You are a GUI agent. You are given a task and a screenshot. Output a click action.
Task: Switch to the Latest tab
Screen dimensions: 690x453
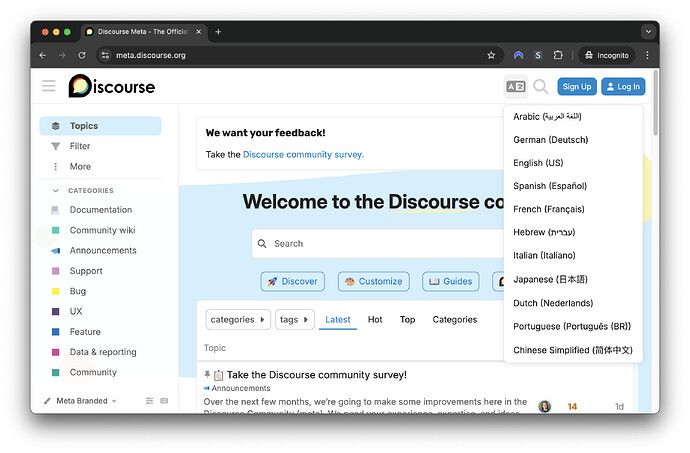[338, 320]
